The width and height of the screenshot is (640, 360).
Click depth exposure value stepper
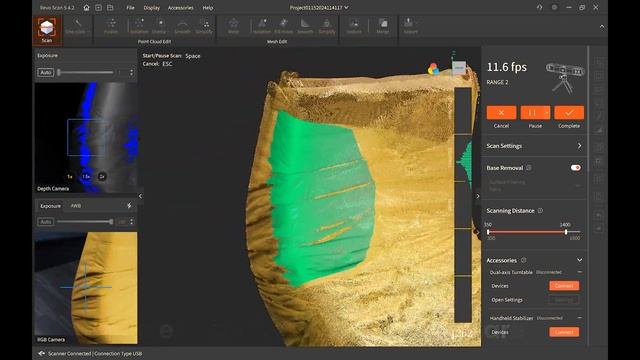click(x=131, y=72)
